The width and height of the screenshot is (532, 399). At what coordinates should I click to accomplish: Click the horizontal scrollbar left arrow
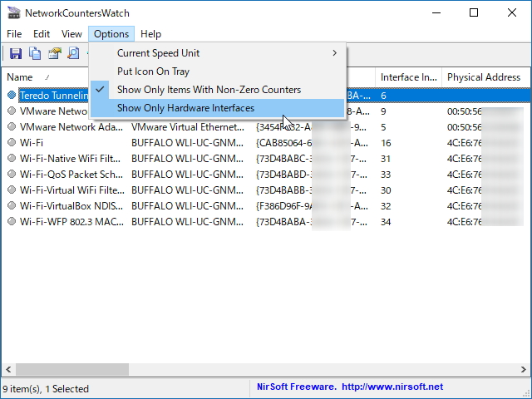(x=8, y=369)
